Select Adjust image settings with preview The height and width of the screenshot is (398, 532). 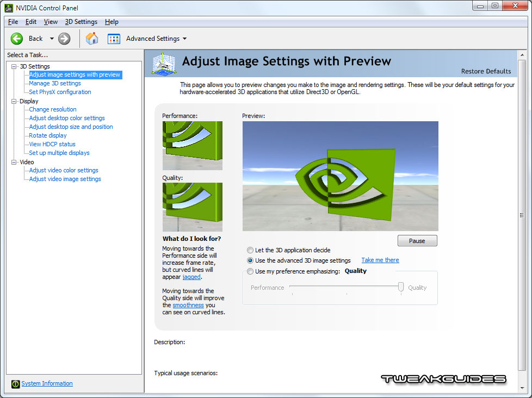(75, 74)
